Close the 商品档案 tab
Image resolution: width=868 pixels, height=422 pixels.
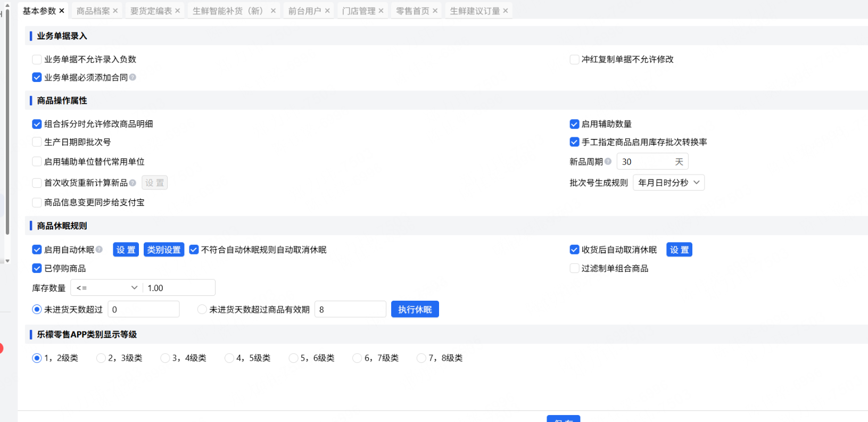click(x=115, y=11)
